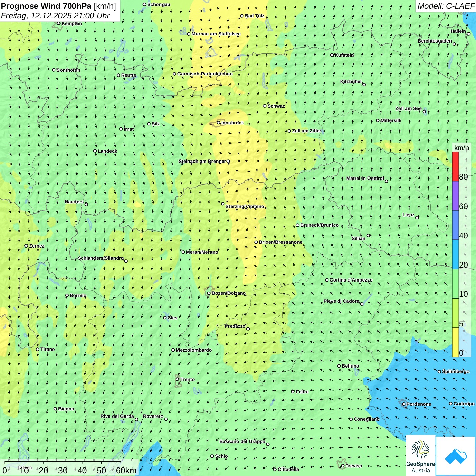Click the Innsbruck city marker
The height and width of the screenshot is (476, 476).
(x=219, y=123)
